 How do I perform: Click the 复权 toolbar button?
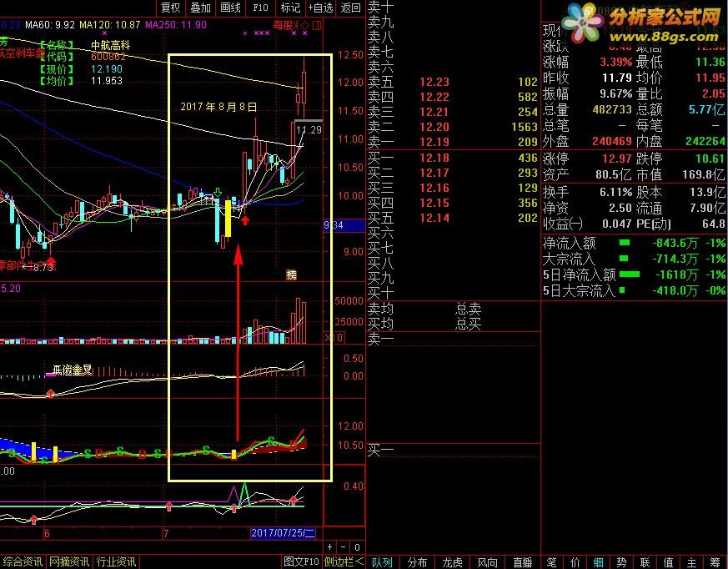pos(170,8)
